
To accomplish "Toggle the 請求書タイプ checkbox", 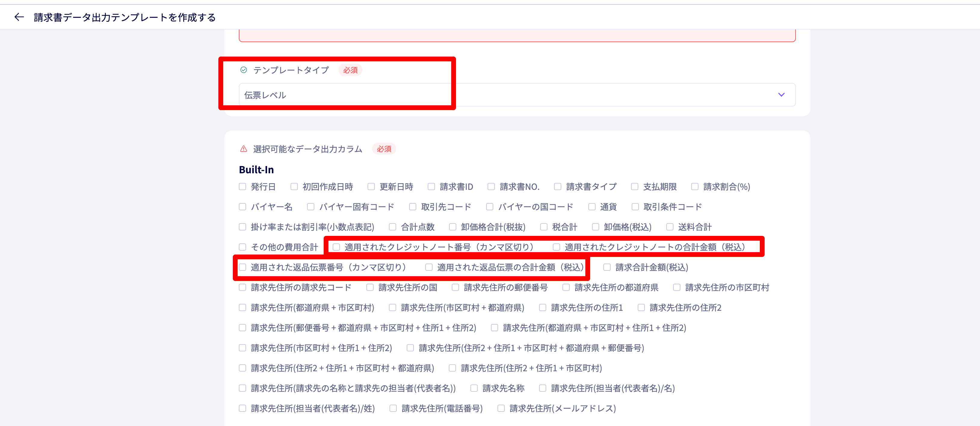I will (x=558, y=187).
